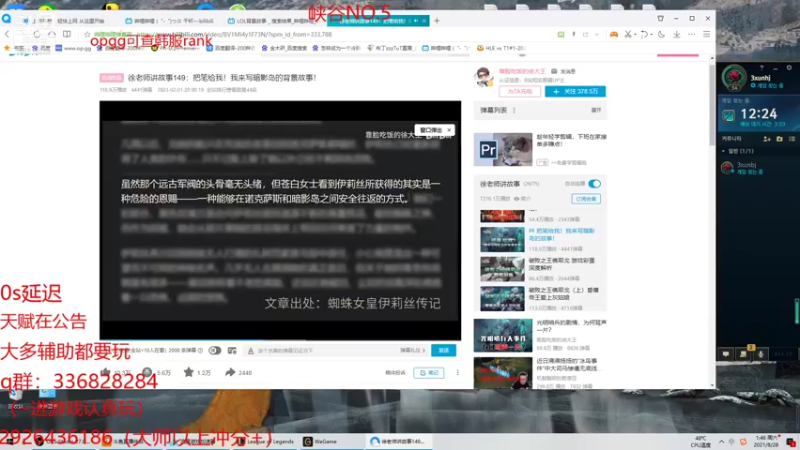Click the LoL microphone voice icon
800x450 pixels.
761,354
